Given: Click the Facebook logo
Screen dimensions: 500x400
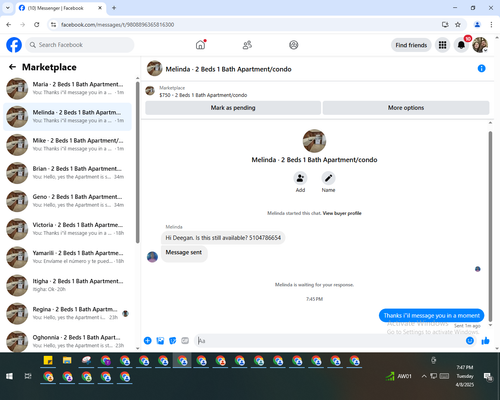Looking at the screenshot, I should coord(14,45).
